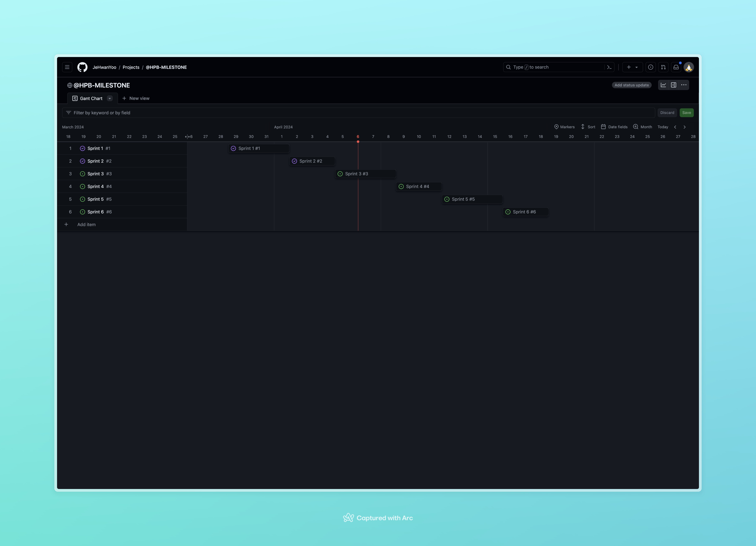Go to previous period with left chevron

[675, 127]
